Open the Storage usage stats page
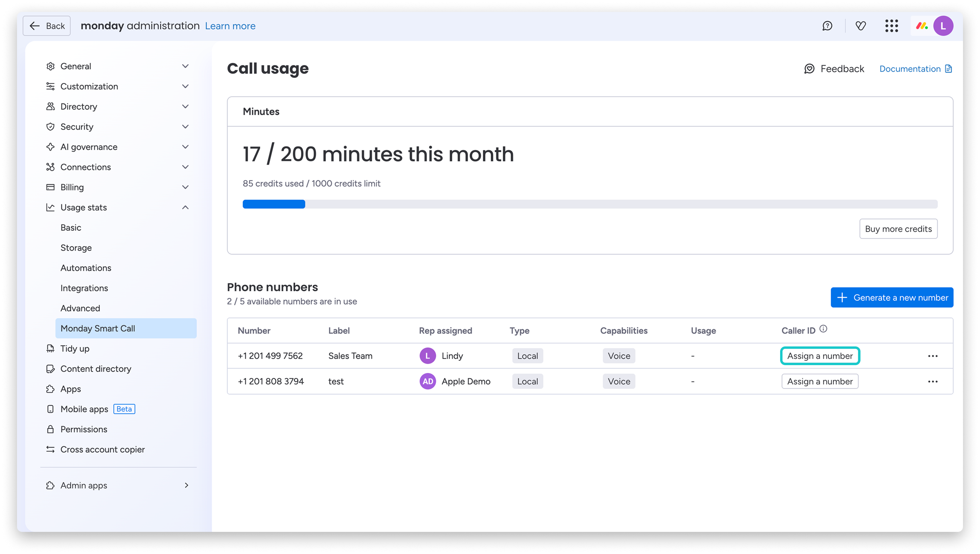980x554 pixels. (x=76, y=248)
